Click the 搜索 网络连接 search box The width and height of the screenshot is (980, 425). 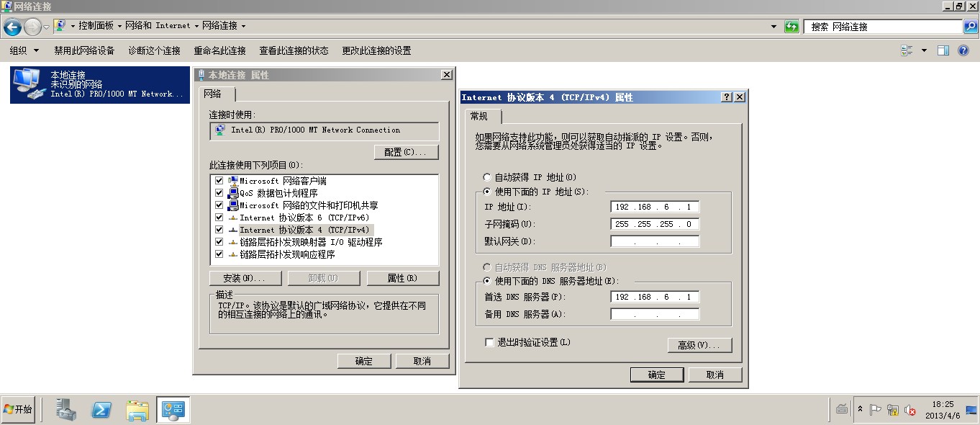(x=884, y=27)
